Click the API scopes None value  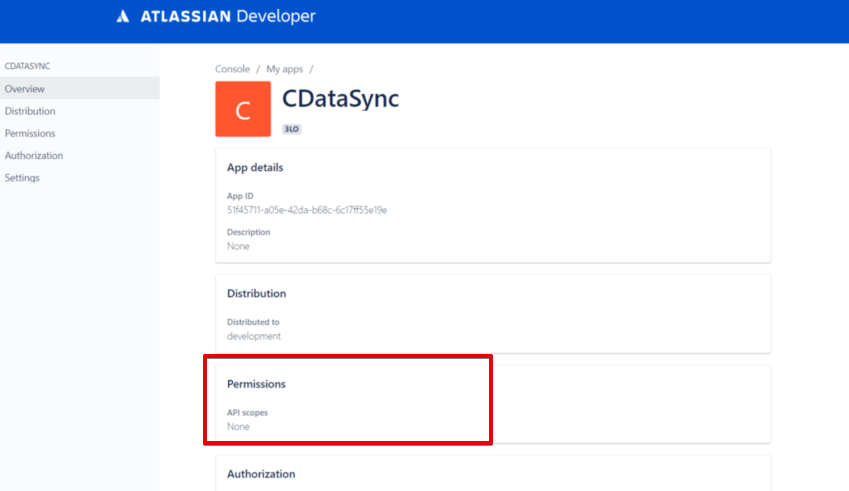pyautogui.click(x=238, y=427)
